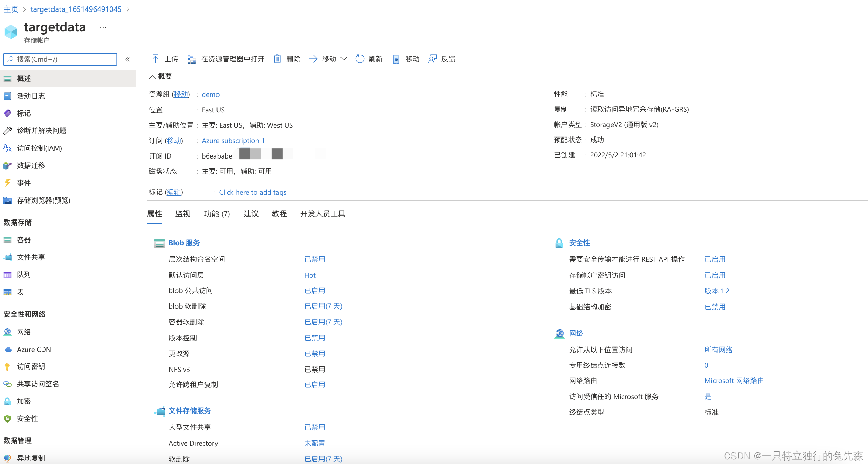
Task: Click the upload arrow icon
Action: tap(155, 59)
